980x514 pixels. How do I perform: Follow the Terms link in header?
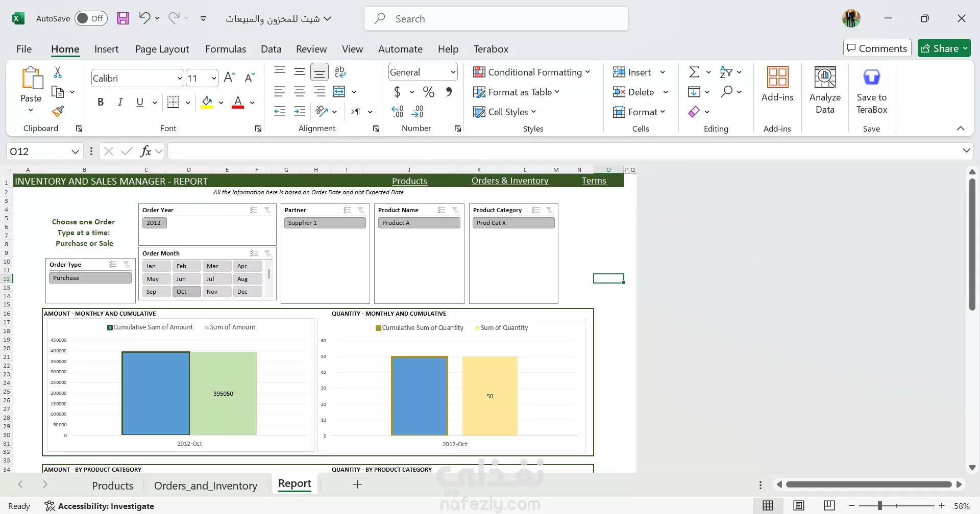point(594,181)
